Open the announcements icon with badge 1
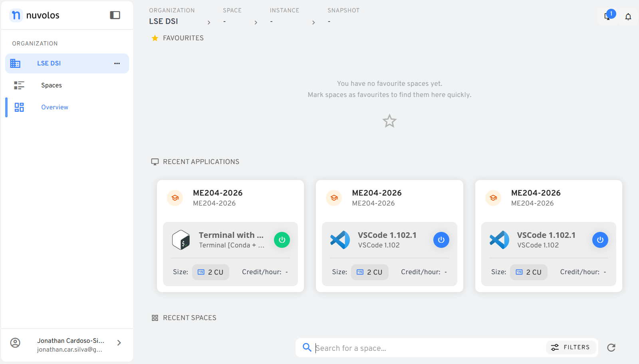This screenshot has width=639, height=364. click(x=608, y=16)
